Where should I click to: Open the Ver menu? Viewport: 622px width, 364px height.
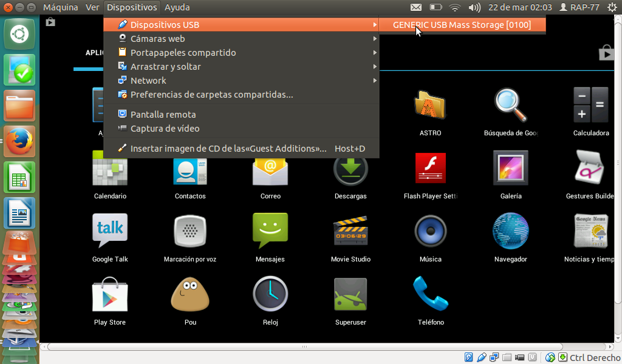click(92, 7)
